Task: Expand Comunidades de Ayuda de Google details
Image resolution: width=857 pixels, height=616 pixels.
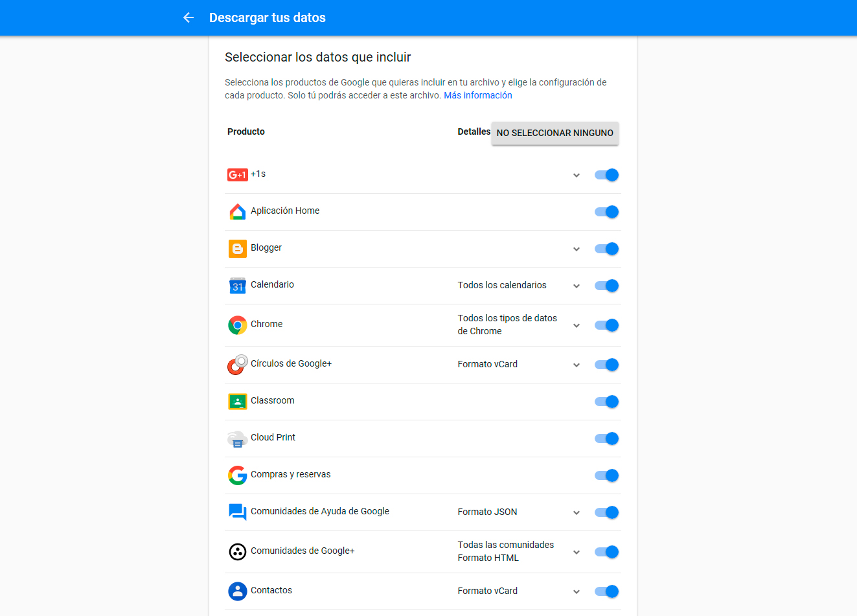Action: (x=577, y=513)
